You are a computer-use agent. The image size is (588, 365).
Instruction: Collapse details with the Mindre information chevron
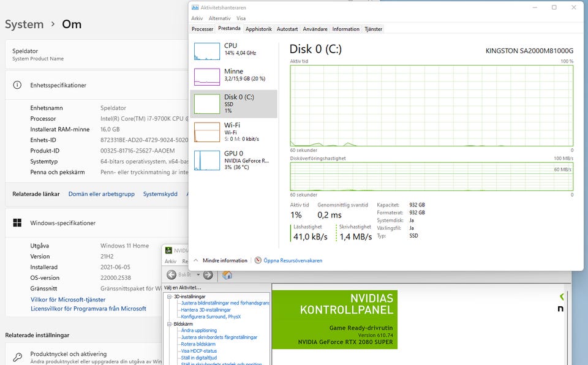point(196,260)
